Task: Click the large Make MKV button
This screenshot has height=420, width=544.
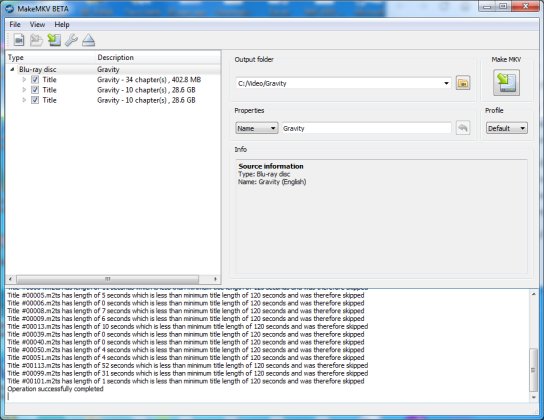Action: 506,83
